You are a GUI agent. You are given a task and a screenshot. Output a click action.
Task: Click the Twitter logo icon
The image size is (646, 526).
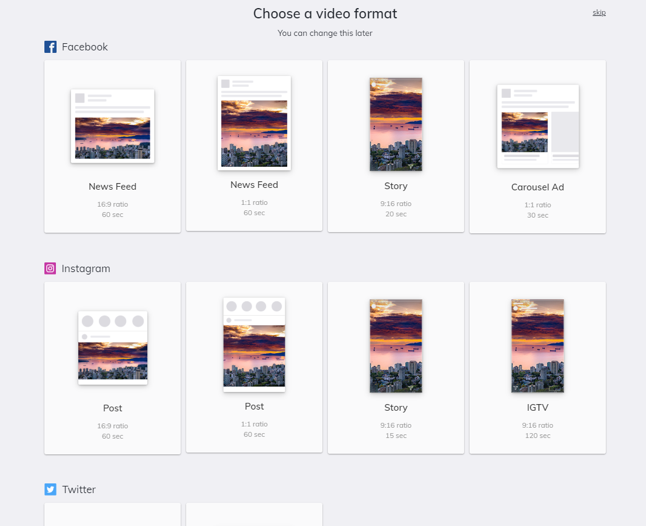click(50, 489)
